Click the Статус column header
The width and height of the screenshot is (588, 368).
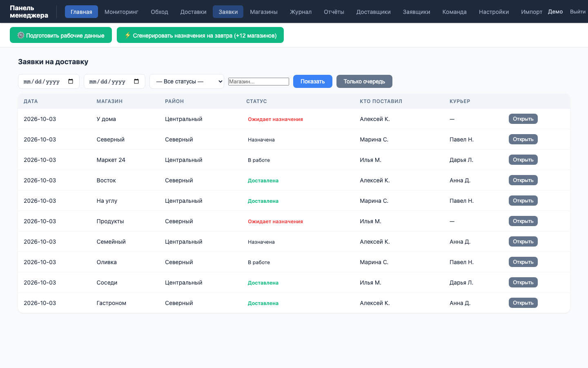256,101
